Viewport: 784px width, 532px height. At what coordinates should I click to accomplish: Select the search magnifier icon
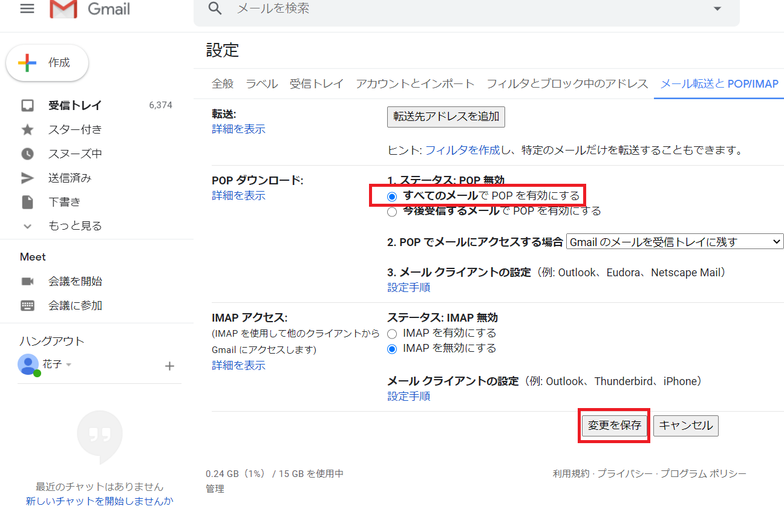coord(215,8)
